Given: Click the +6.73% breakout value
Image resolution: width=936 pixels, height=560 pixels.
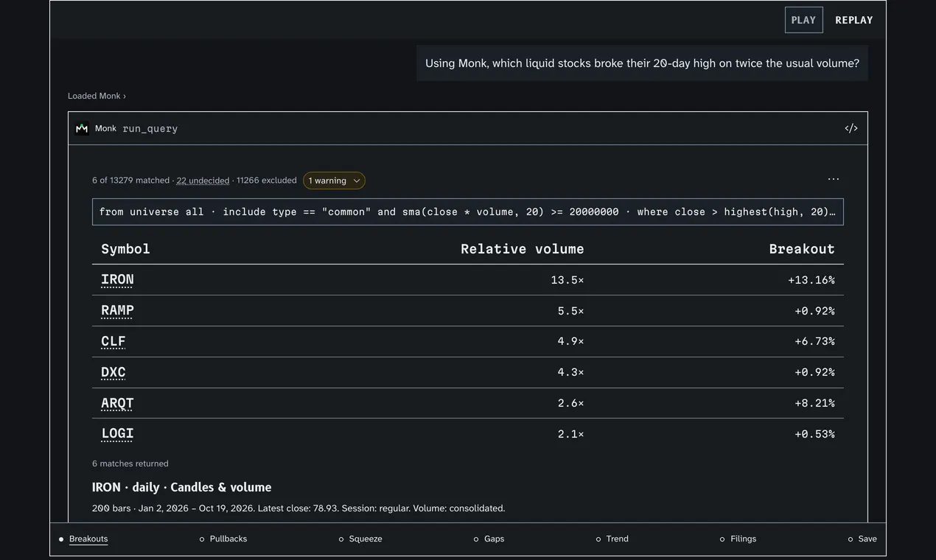Looking at the screenshot, I should [814, 342].
